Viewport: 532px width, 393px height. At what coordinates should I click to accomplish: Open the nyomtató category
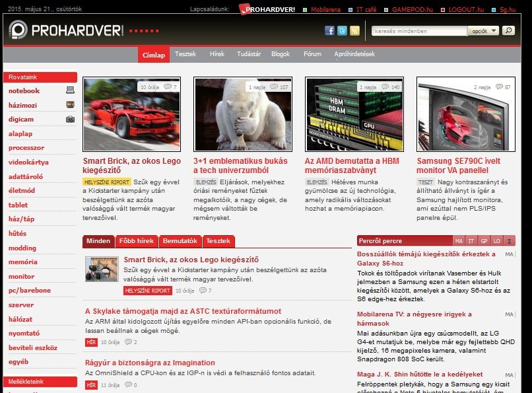24,333
